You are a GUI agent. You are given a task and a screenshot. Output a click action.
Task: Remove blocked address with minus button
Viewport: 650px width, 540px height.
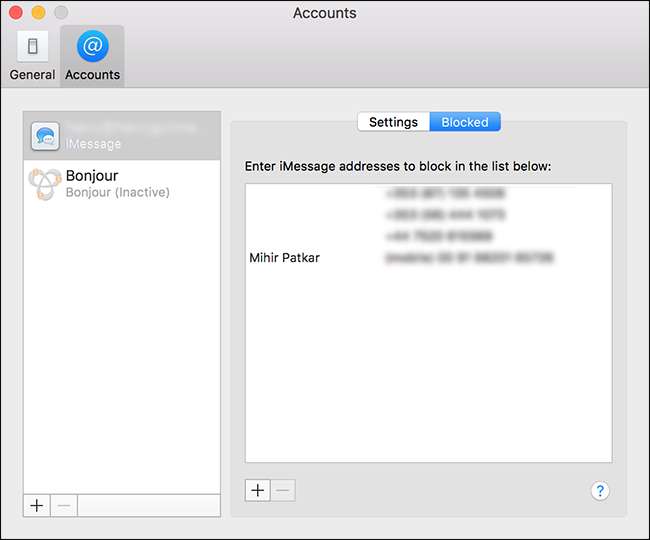(283, 490)
